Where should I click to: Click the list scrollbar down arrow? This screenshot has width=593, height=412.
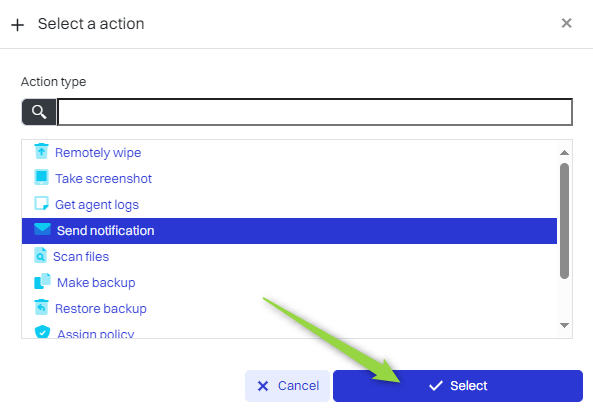564,325
